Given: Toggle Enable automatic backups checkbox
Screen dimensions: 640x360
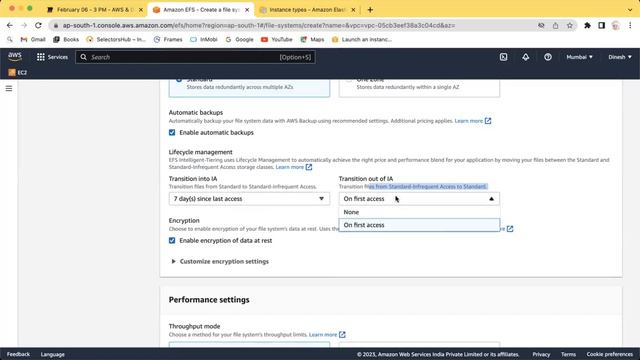Looking at the screenshot, I should (172, 132).
